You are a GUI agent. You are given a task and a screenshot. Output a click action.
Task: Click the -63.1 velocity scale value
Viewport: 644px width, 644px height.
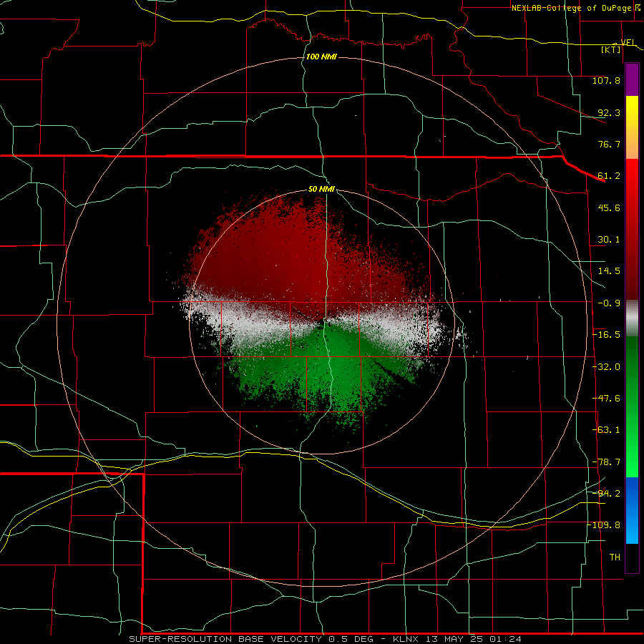(x=606, y=430)
